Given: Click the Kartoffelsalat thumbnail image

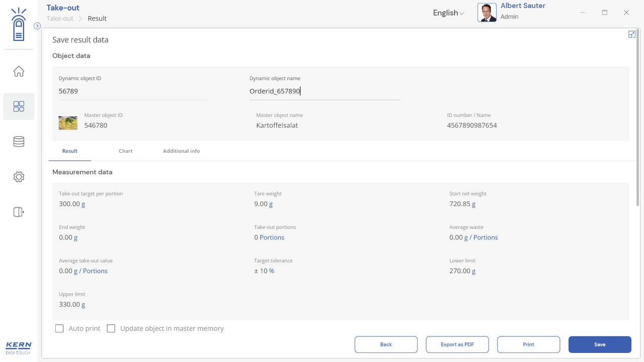Looking at the screenshot, I should click(x=68, y=123).
